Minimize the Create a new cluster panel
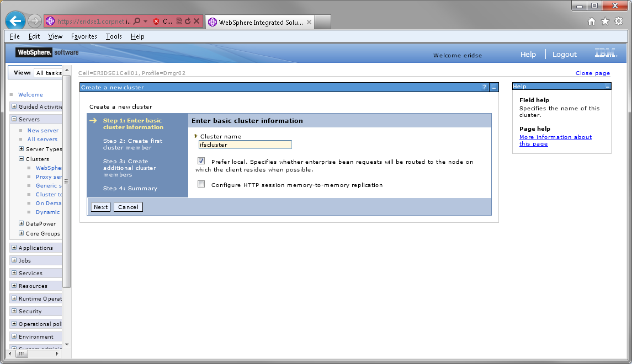 (x=494, y=87)
